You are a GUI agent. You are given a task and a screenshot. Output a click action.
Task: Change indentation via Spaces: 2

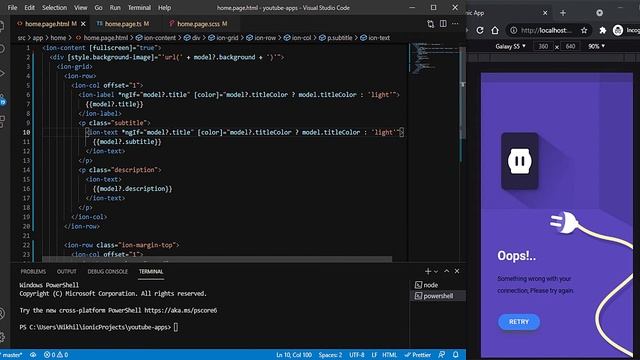(330, 355)
